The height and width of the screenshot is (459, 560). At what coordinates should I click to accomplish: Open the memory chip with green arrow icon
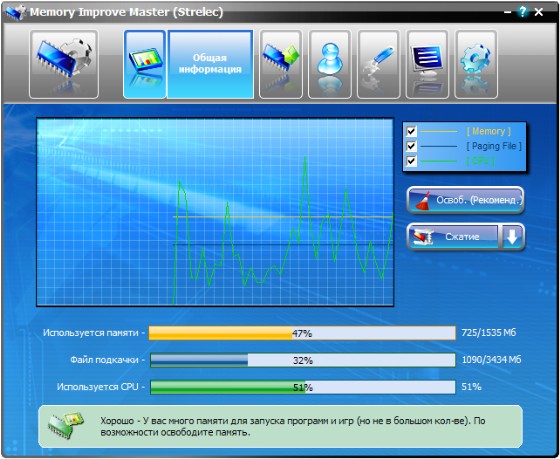pyautogui.click(x=281, y=64)
